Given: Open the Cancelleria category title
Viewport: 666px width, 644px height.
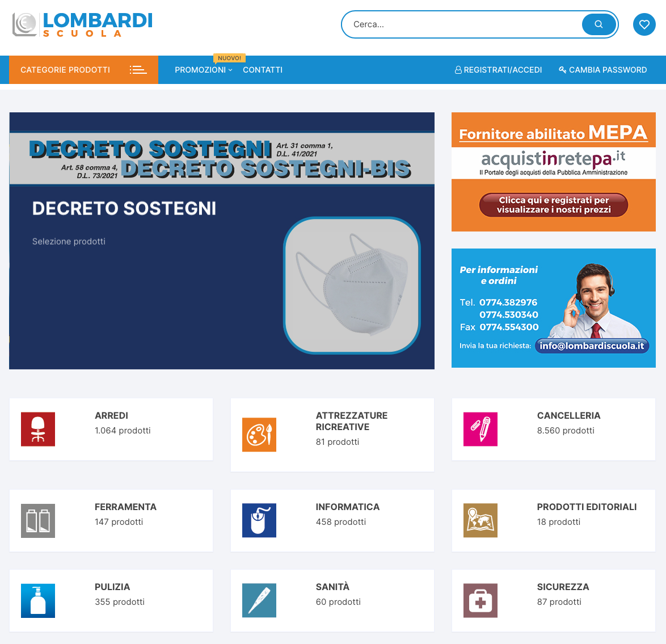Looking at the screenshot, I should [x=569, y=415].
